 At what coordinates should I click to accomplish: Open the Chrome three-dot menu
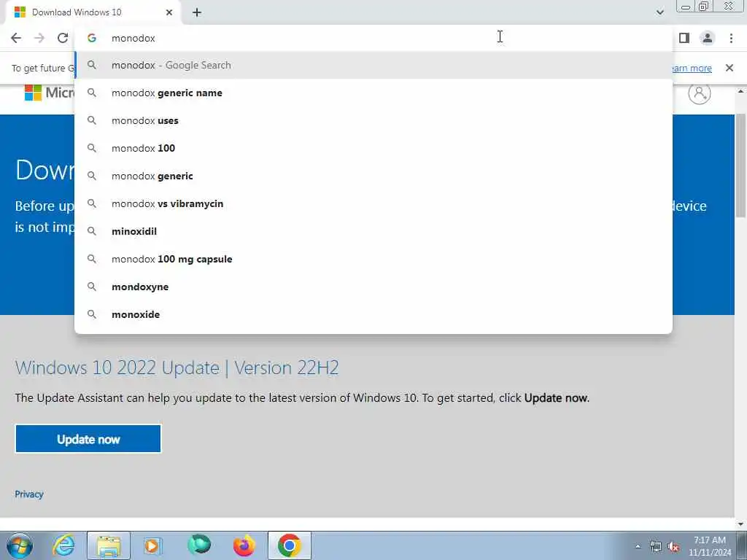731,38
